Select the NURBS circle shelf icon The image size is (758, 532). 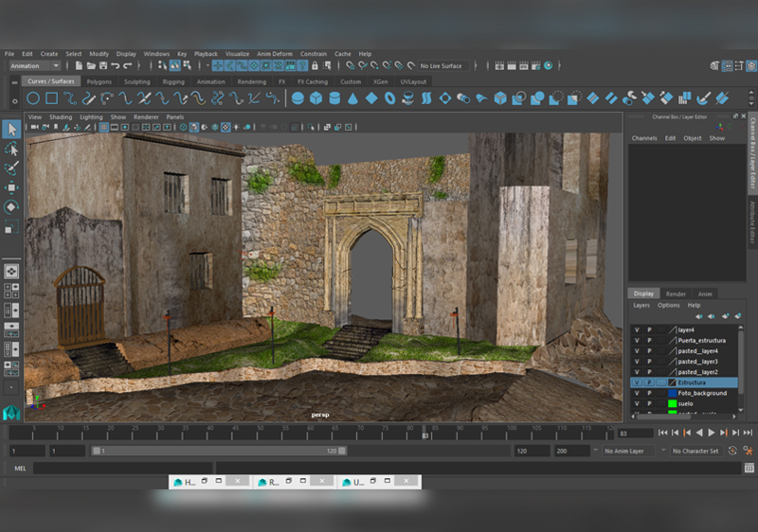(x=33, y=98)
